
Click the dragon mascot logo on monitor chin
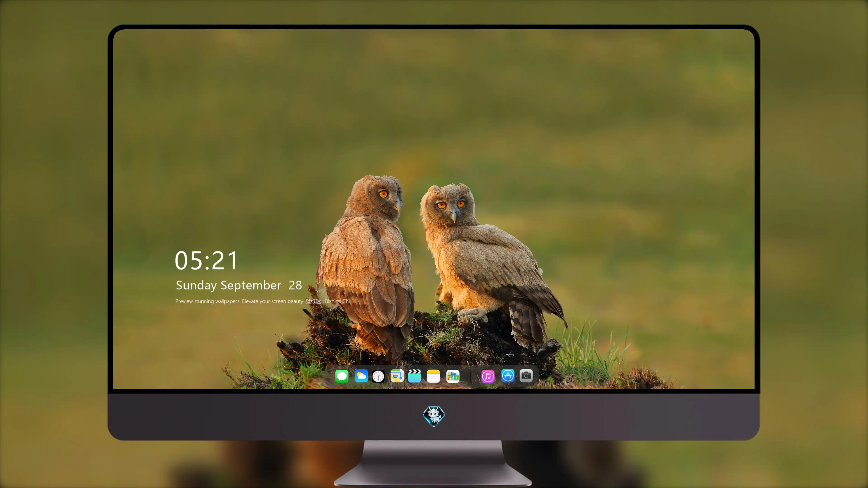tap(434, 416)
